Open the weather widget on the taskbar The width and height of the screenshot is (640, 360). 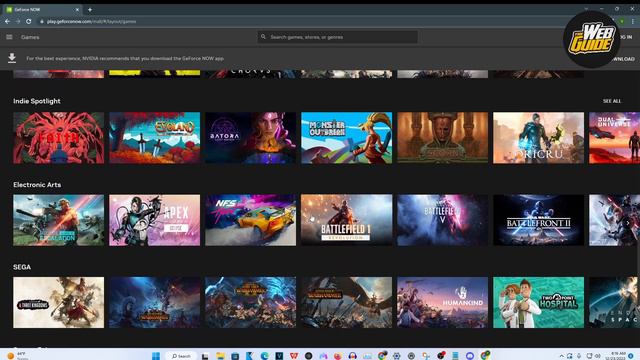click(x=16, y=356)
